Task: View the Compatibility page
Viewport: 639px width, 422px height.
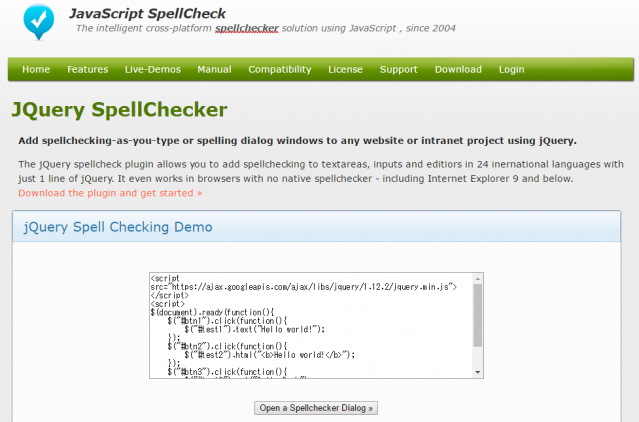Action: click(280, 70)
